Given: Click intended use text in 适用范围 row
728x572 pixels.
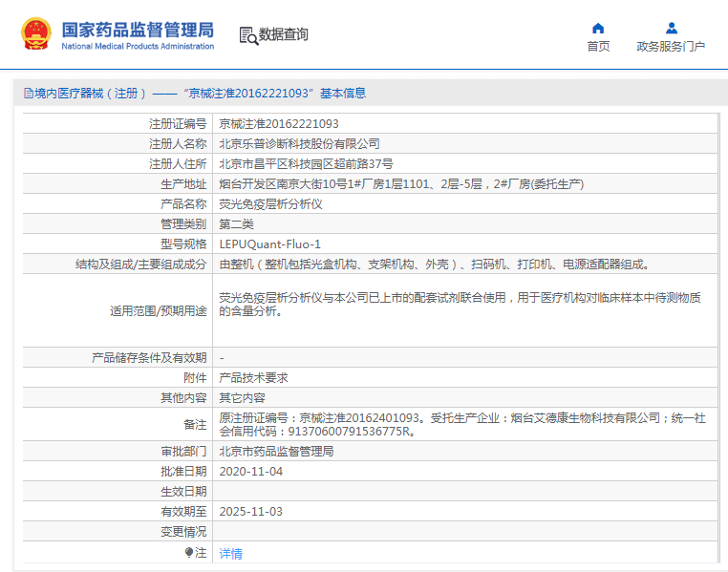Looking at the screenshot, I should 460,305.
